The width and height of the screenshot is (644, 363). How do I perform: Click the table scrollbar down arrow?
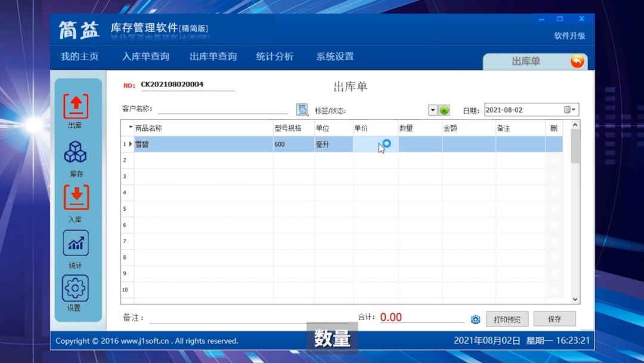pyautogui.click(x=574, y=299)
